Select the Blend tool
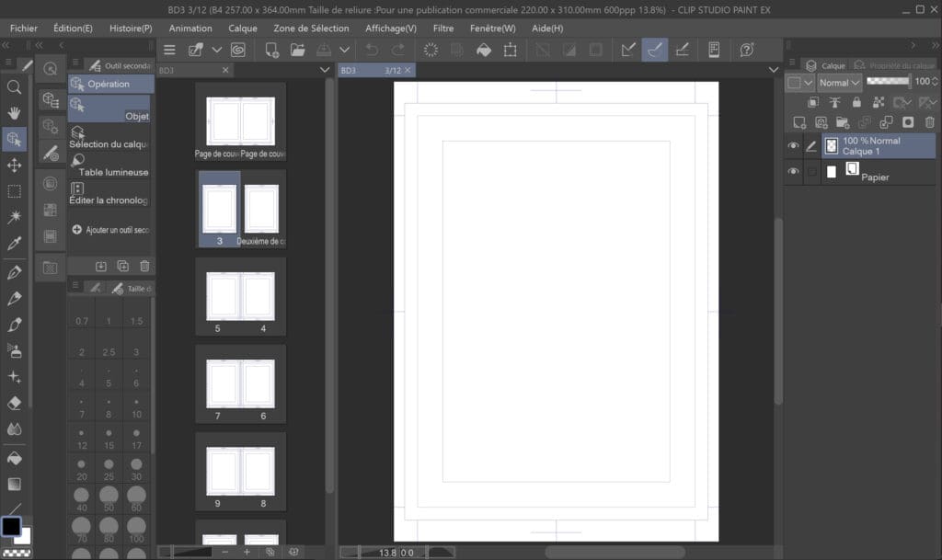 click(15, 429)
